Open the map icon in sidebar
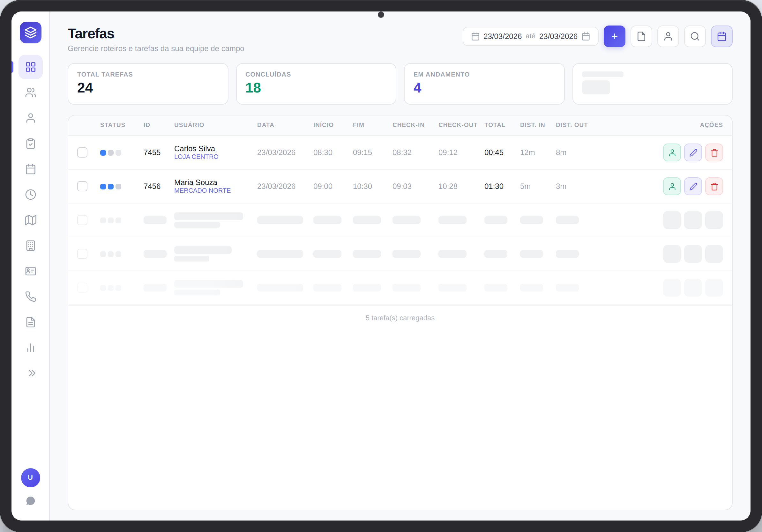This screenshot has height=532, width=762. pos(31,220)
